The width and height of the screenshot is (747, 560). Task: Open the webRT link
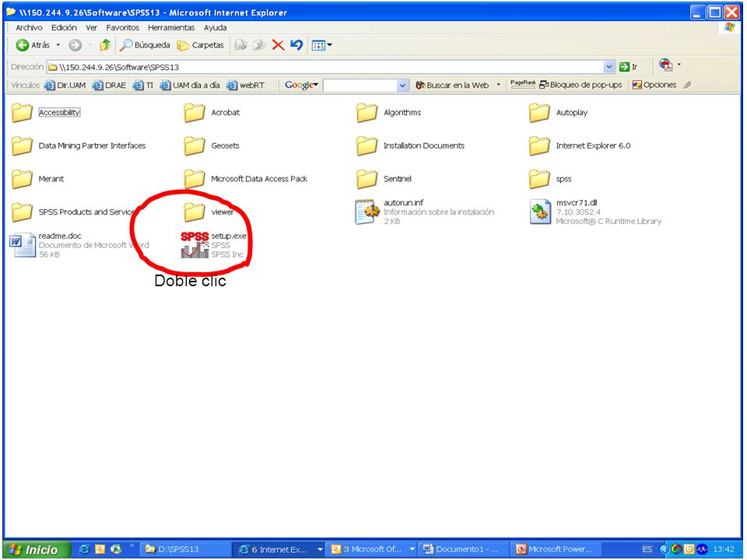coord(245,86)
